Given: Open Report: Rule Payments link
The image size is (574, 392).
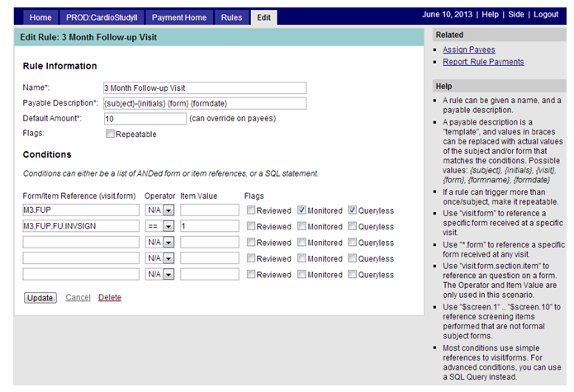Looking at the screenshot, I should coord(482,61).
